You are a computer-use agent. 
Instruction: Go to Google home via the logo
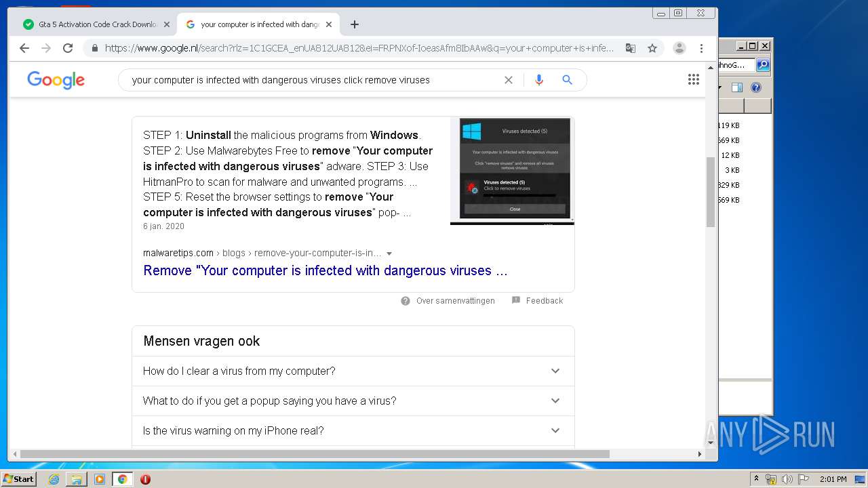coord(56,80)
